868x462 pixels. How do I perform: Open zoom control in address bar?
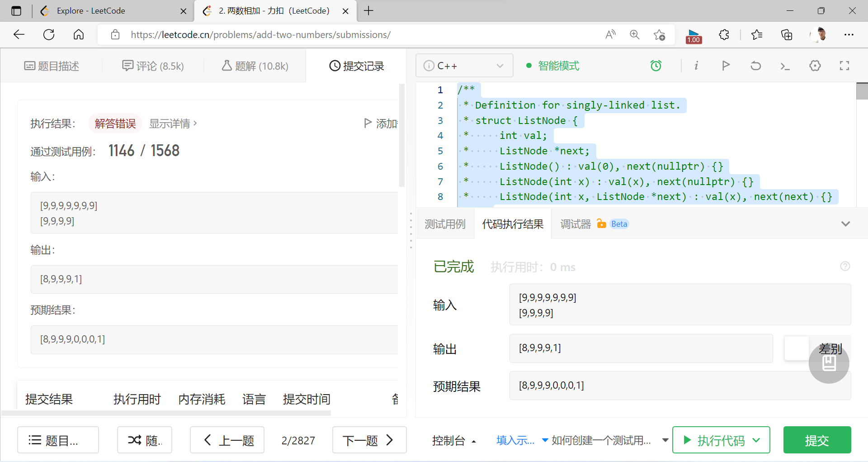pyautogui.click(x=635, y=34)
